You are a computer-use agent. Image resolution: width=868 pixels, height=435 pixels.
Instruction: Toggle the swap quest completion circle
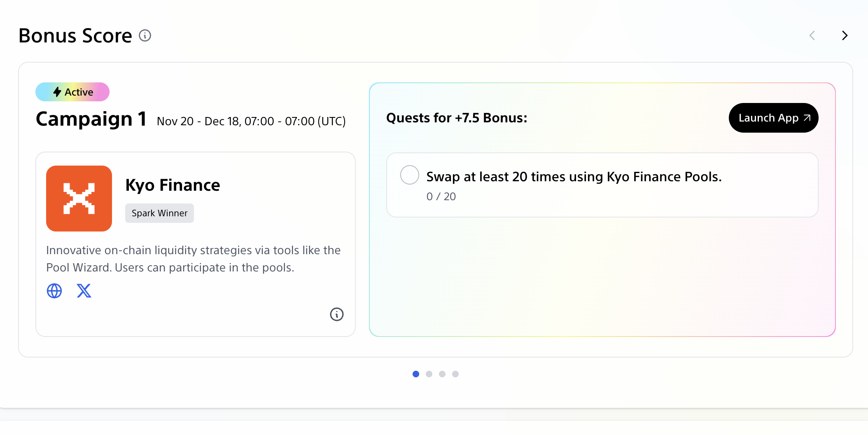tap(410, 175)
